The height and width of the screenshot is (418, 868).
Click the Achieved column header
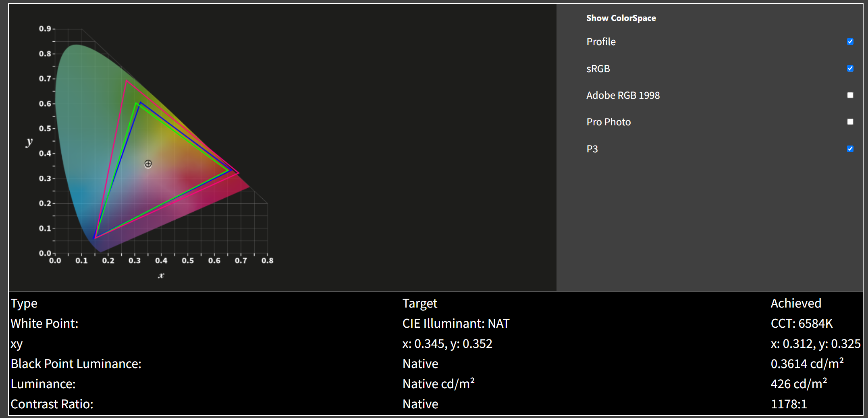(795, 304)
